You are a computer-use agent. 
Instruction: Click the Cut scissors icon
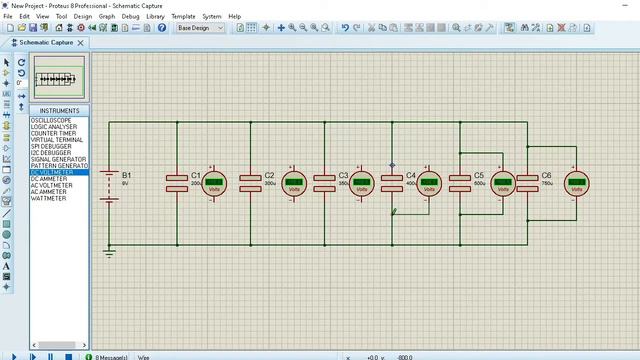tap(371, 28)
